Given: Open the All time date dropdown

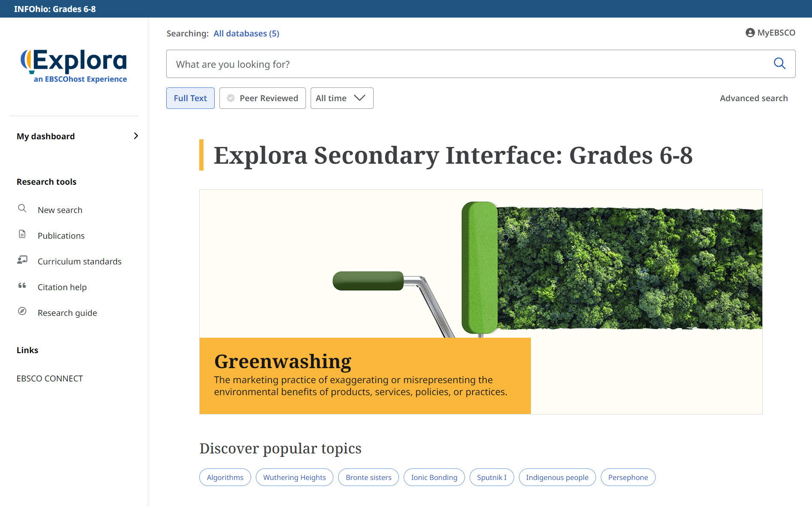Looking at the screenshot, I should (342, 98).
